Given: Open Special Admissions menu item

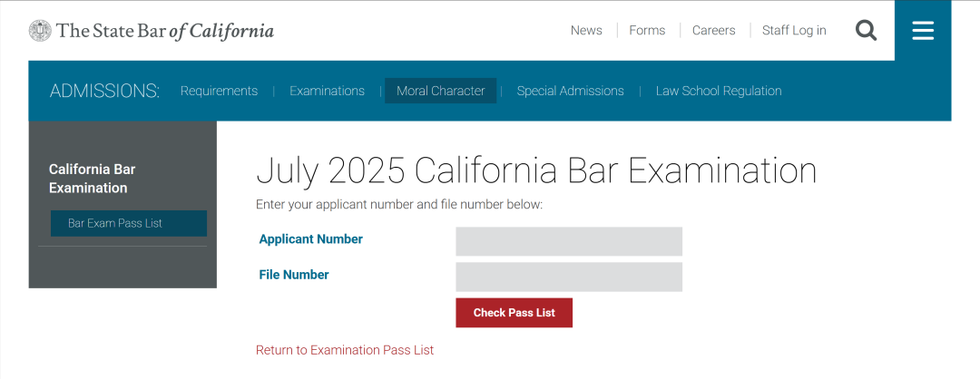Looking at the screenshot, I should coord(570,91).
